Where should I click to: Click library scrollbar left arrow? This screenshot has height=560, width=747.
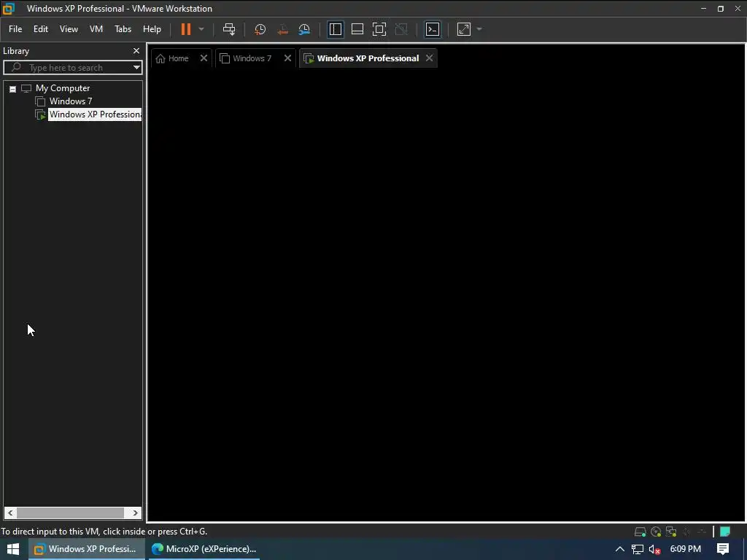click(10, 513)
